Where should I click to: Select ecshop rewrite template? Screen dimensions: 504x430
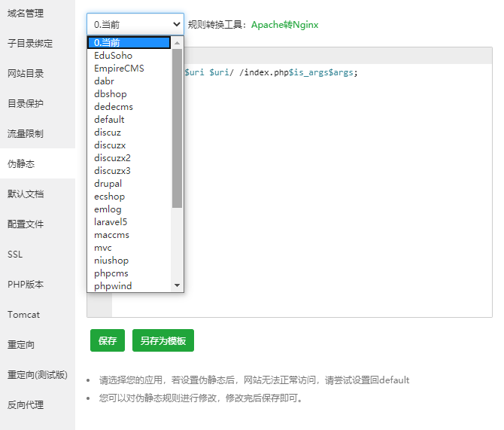pyautogui.click(x=129, y=197)
